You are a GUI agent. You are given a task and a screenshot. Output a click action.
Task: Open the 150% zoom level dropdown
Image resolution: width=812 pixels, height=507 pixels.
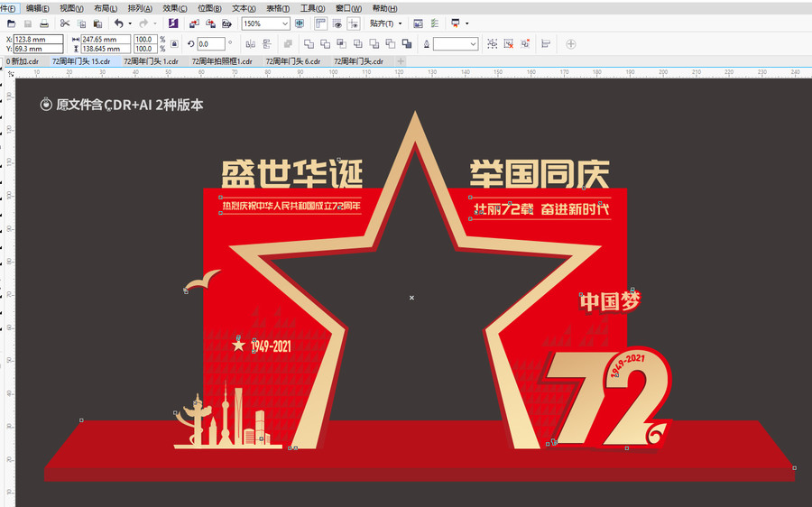(x=285, y=23)
